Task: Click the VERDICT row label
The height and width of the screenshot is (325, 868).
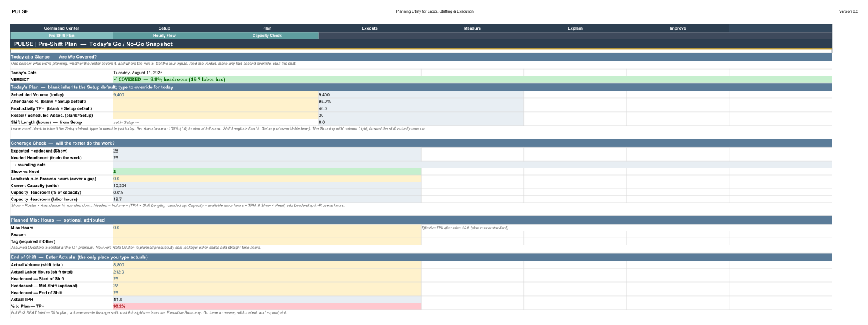Action: click(x=61, y=79)
